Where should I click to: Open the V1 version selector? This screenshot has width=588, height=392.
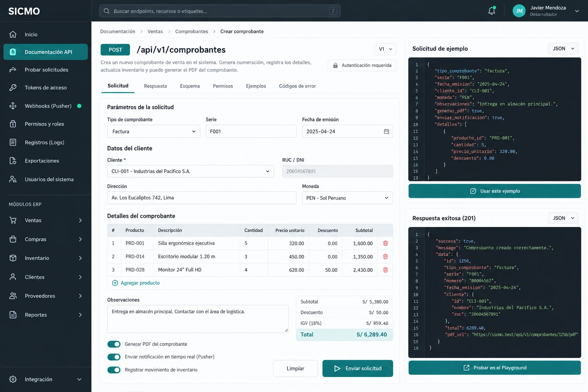pos(385,49)
